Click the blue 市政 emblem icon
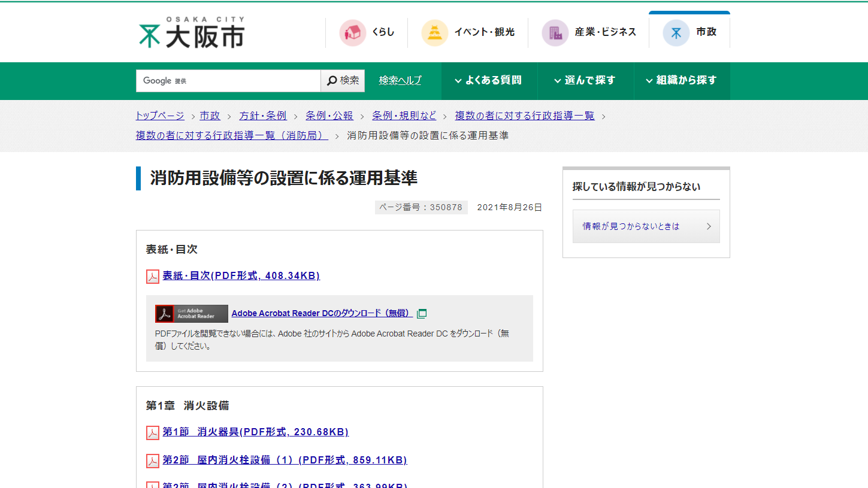The height and width of the screenshot is (488, 868). tap(676, 32)
